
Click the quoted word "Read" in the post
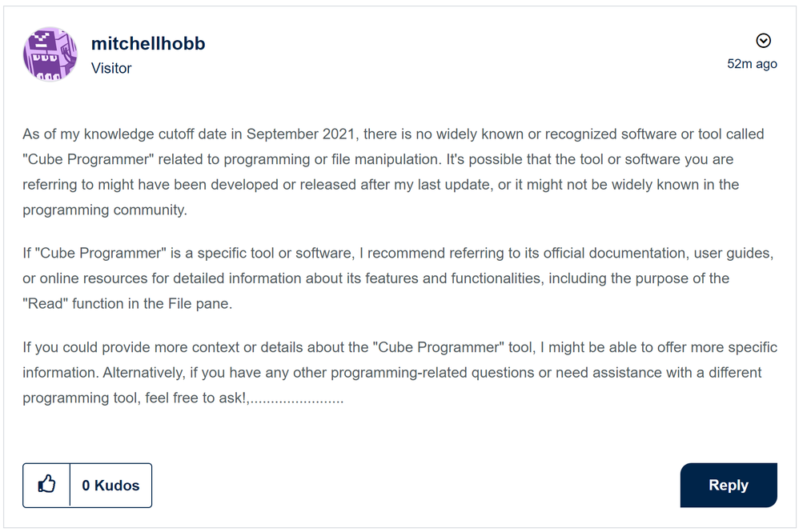(46, 303)
